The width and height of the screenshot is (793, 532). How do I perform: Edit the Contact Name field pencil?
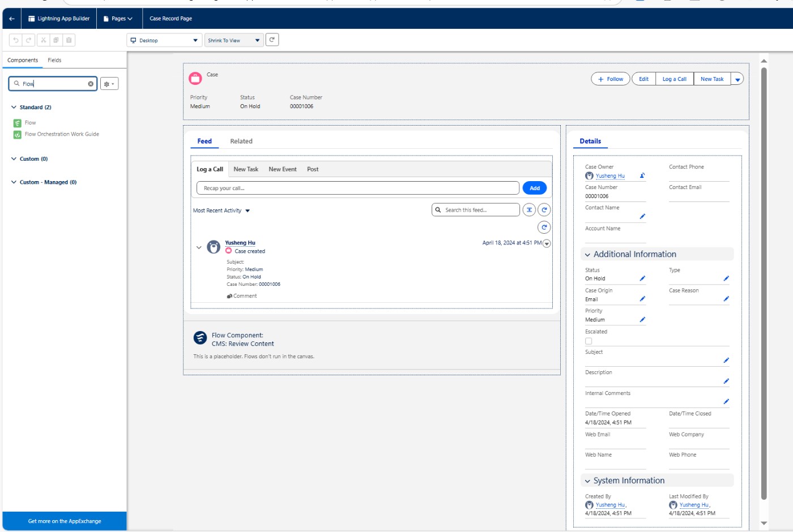click(642, 216)
